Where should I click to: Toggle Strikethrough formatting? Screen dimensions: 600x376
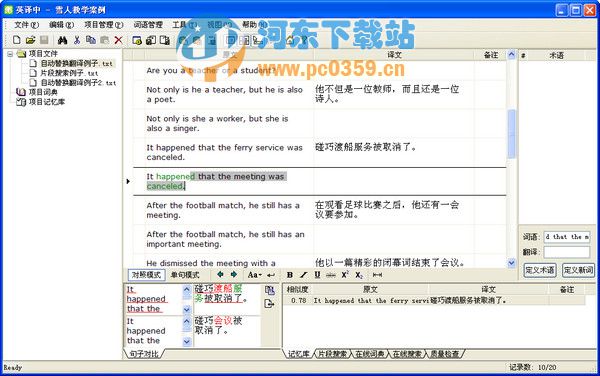[x=331, y=275]
